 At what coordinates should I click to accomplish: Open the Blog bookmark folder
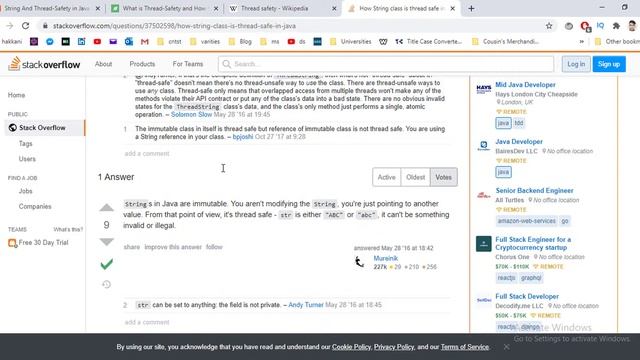[240, 42]
